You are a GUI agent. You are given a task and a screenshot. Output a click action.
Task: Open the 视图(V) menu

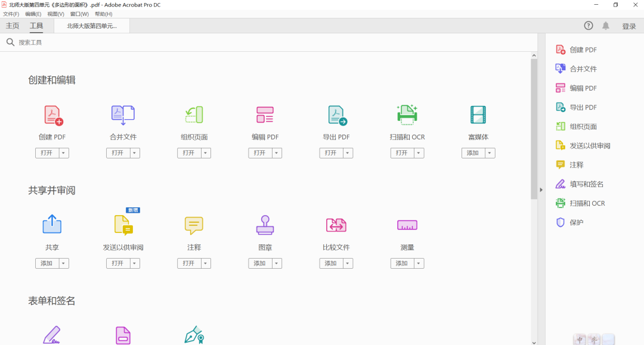[x=56, y=14]
